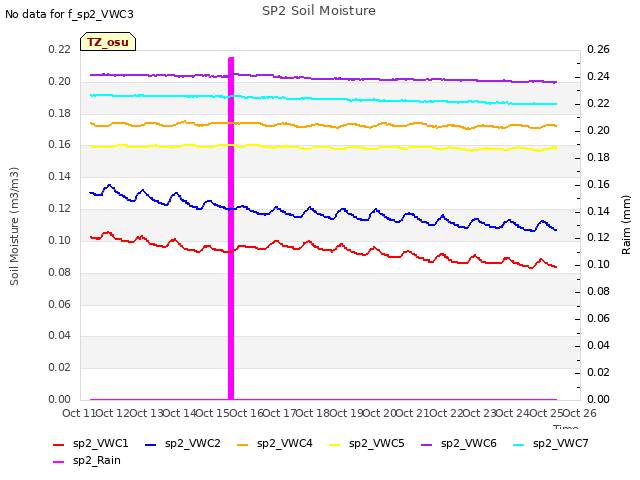
Task: Click the blue sp2_VWC2 legend swatch
Action: click(151, 444)
